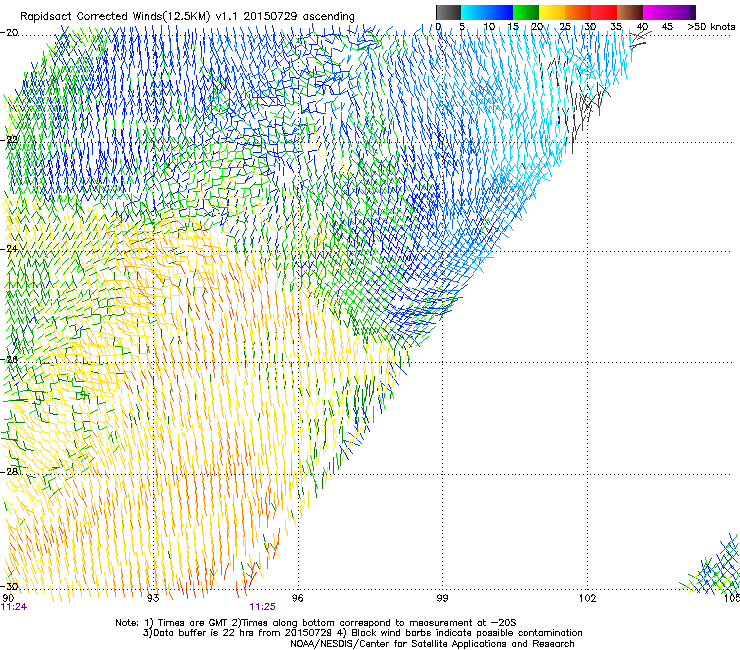
Task: Click the red 30-35 knots legend swatch
Action: pyautogui.click(x=604, y=12)
